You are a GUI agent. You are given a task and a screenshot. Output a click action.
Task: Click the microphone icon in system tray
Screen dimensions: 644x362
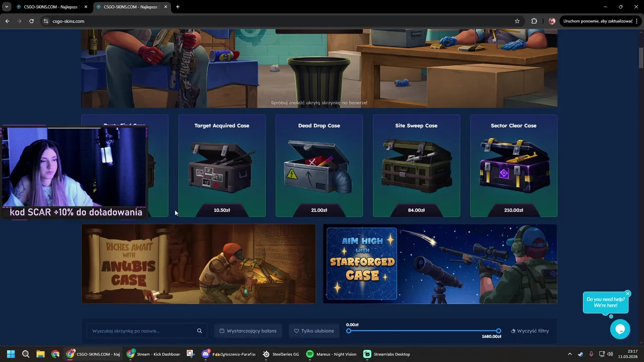pos(591,354)
